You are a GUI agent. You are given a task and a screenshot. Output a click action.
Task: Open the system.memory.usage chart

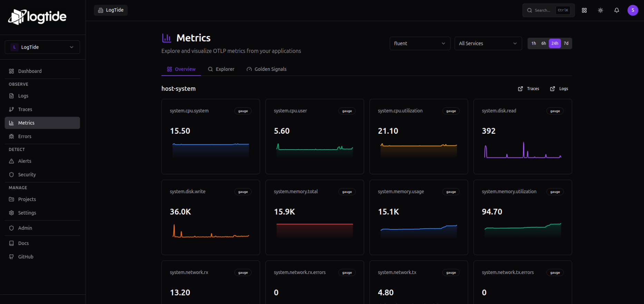point(419,231)
